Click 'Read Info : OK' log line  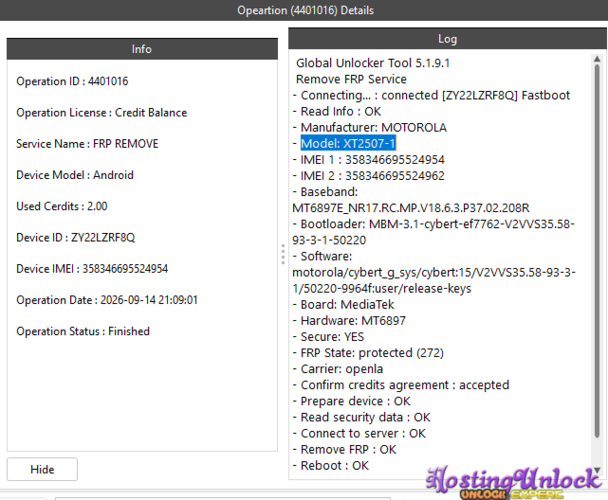point(337,111)
